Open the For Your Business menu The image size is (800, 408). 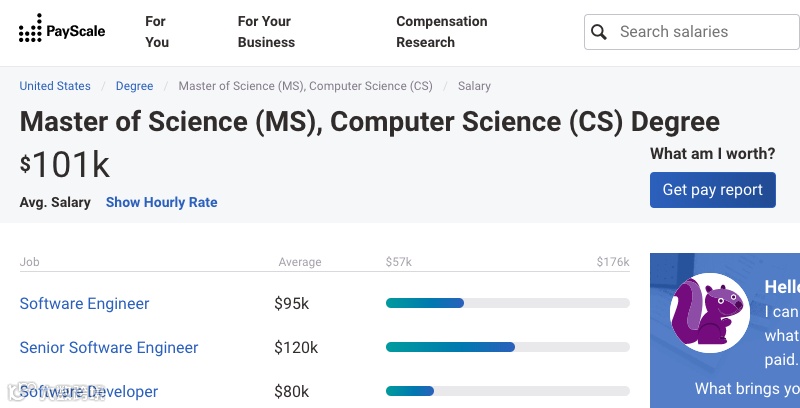(x=266, y=32)
